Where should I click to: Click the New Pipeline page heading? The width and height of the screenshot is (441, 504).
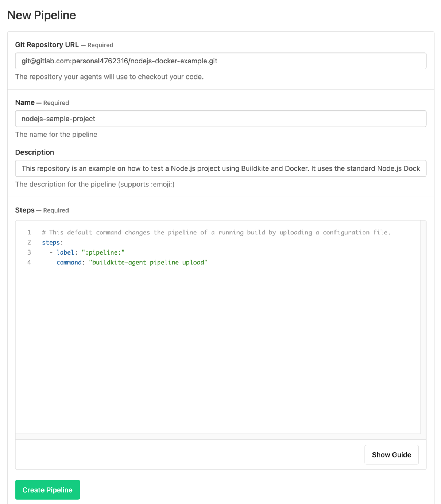tap(41, 15)
